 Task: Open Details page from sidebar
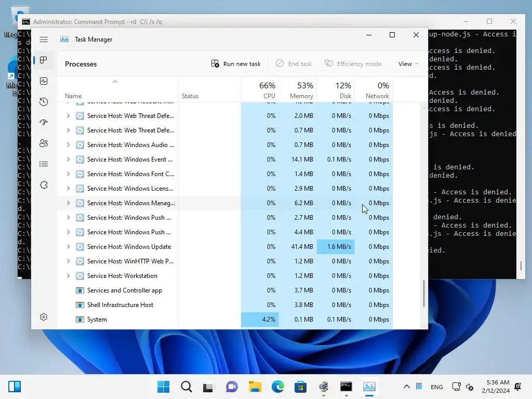coord(44,164)
